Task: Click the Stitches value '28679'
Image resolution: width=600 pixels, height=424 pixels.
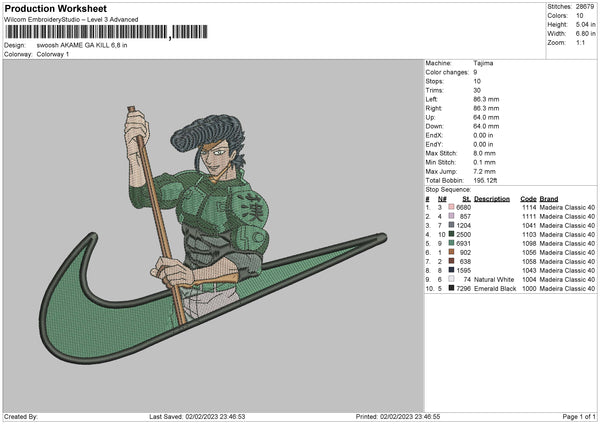Action: click(x=585, y=7)
